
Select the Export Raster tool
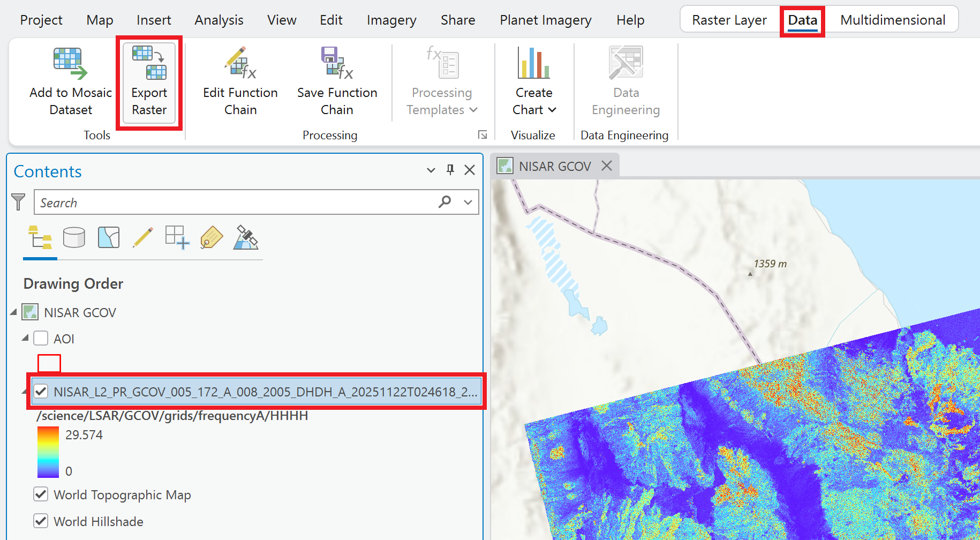149,81
